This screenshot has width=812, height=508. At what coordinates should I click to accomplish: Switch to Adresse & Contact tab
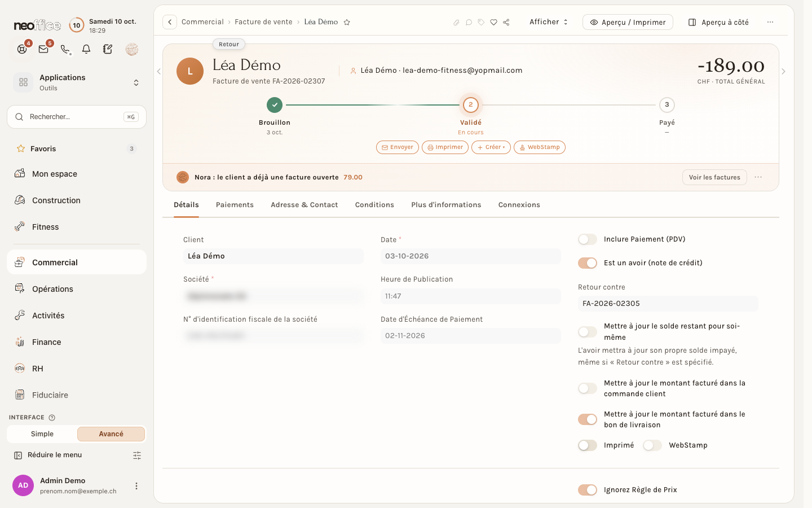tap(304, 205)
